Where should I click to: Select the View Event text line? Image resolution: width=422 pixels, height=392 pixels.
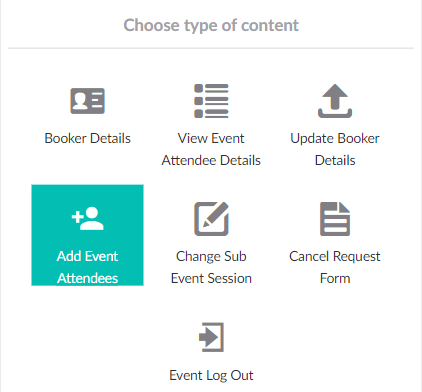coord(211,138)
